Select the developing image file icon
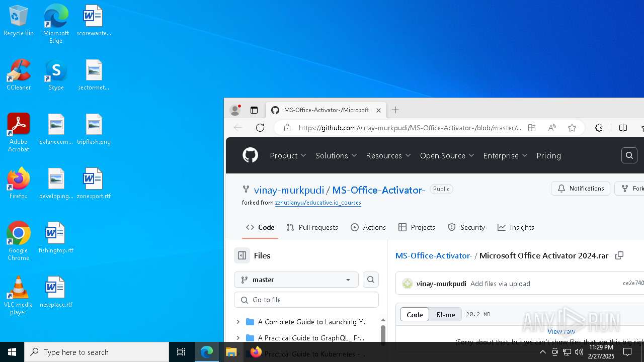This screenshot has height=362, width=644. pos(56,184)
